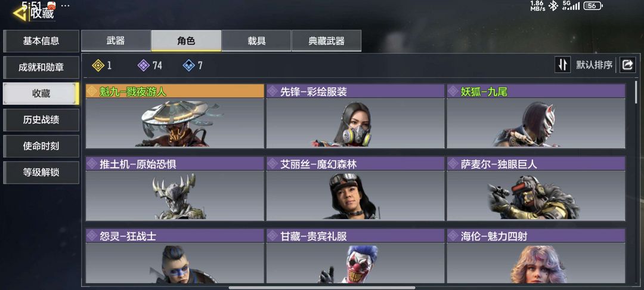This screenshot has width=644, height=290.
Task: Select the 魁九-戮夜游人 character card
Action: click(175, 116)
